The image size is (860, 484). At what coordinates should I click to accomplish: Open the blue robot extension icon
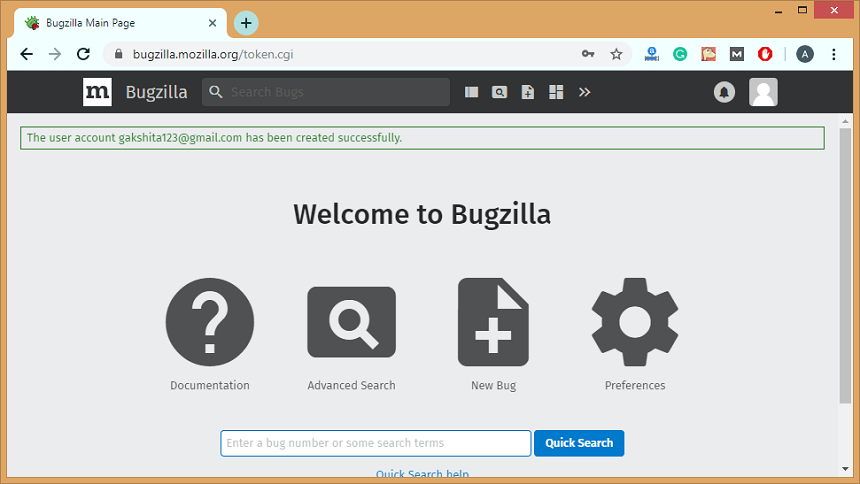coord(652,54)
